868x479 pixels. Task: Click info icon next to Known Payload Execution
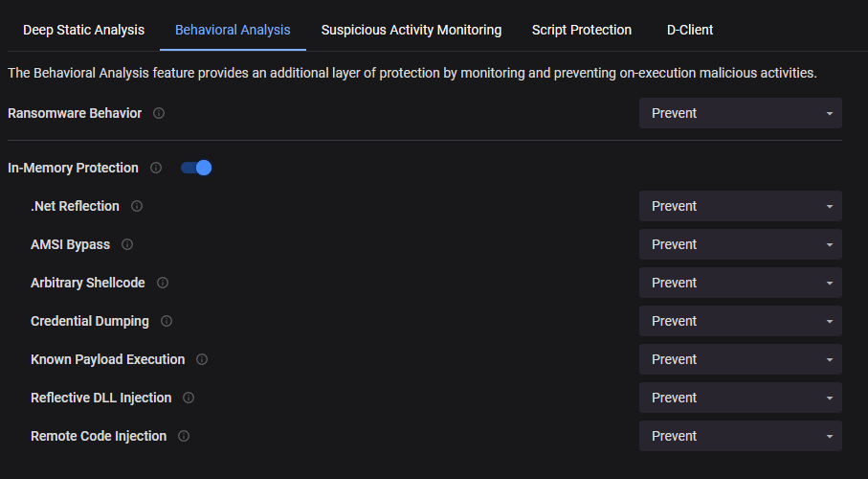pos(202,359)
